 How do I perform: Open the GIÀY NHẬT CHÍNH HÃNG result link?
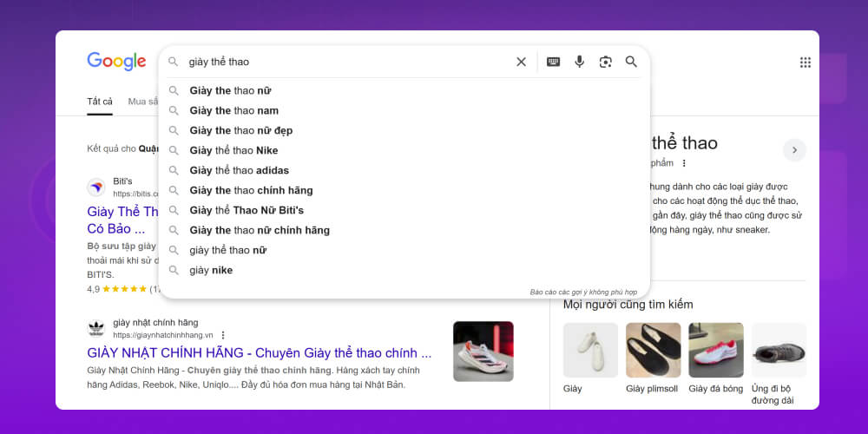tap(259, 353)
